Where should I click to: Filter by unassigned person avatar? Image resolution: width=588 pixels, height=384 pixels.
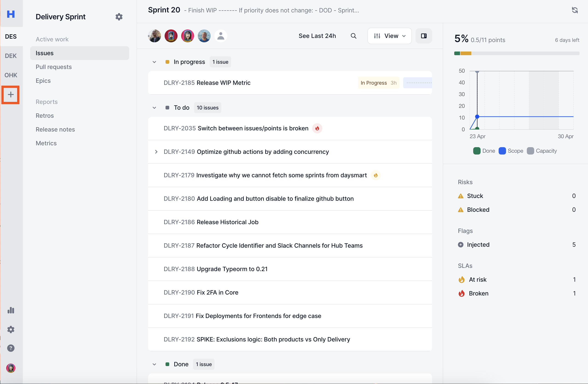tap(221, 36)
